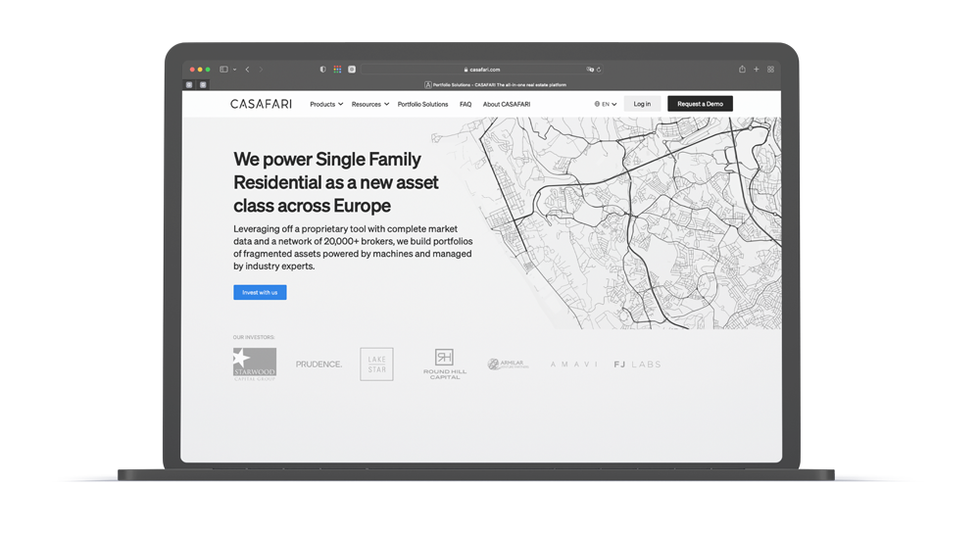Select the Portfolio Solutions CASAFARI tab
This screenshot has height=534, width=980.
[x=496, y=84]
